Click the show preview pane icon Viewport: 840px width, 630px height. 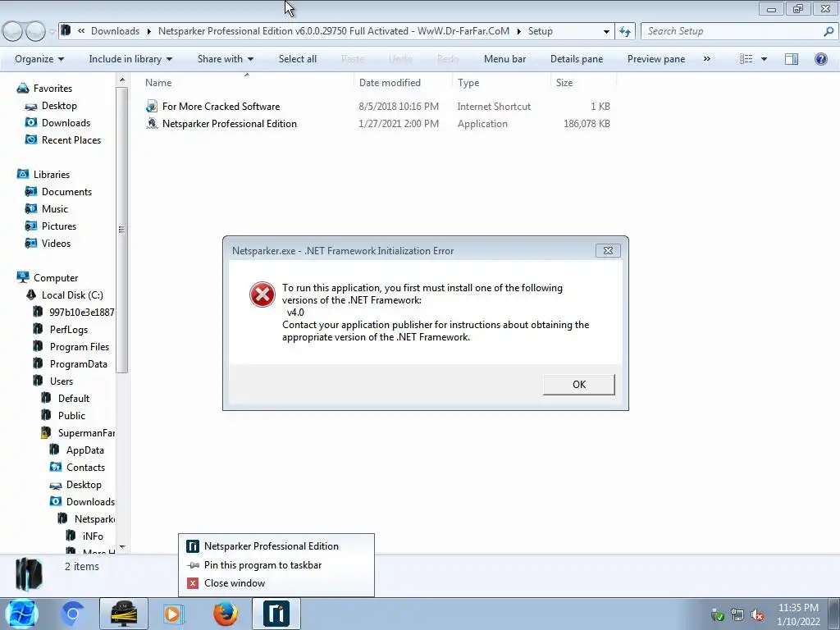click(x=792, y=59)
